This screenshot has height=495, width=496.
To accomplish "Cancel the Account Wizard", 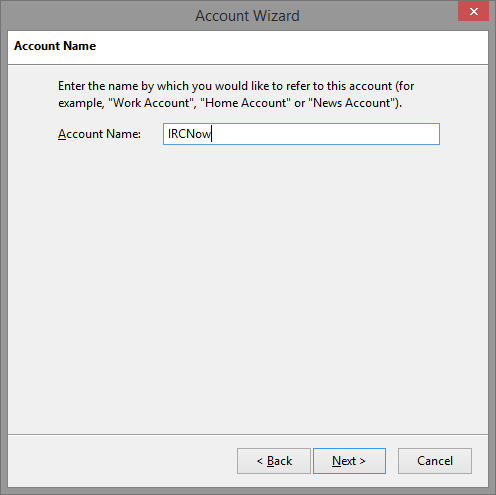I will click(435, 461).
